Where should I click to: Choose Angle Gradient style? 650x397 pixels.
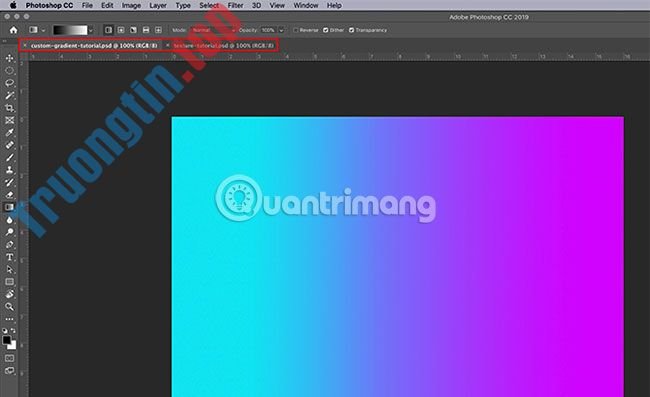click(x=133, y=30)
